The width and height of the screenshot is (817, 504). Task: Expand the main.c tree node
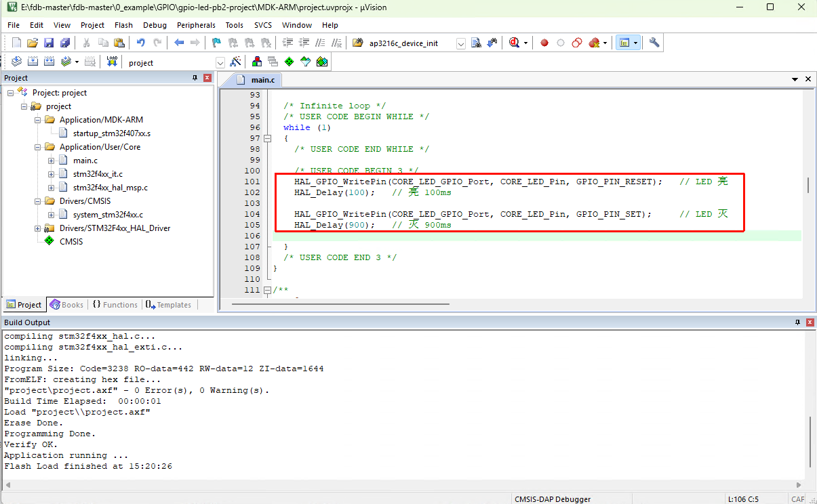52,161
